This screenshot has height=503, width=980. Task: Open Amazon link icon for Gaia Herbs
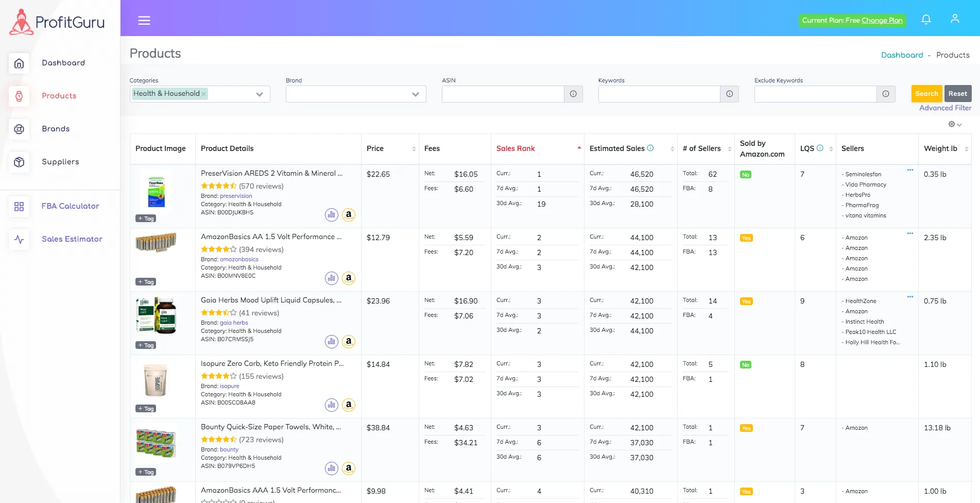tap(349, 342)
